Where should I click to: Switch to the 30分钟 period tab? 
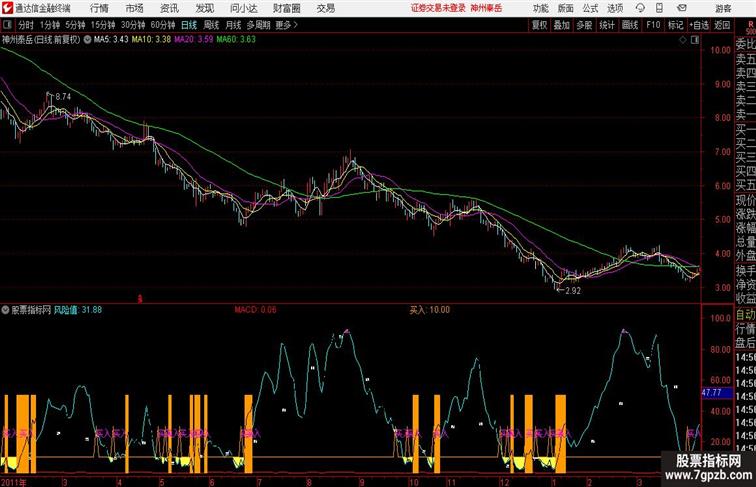point(133,25)
